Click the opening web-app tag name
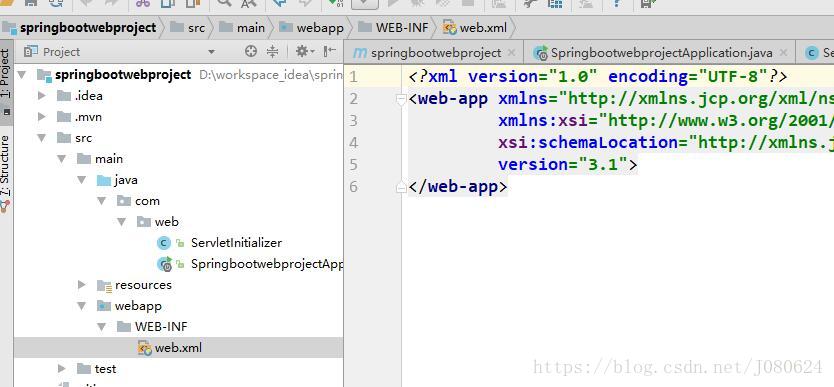The width and height of the screenshot is (834, 387). click(x=453, y=99)
